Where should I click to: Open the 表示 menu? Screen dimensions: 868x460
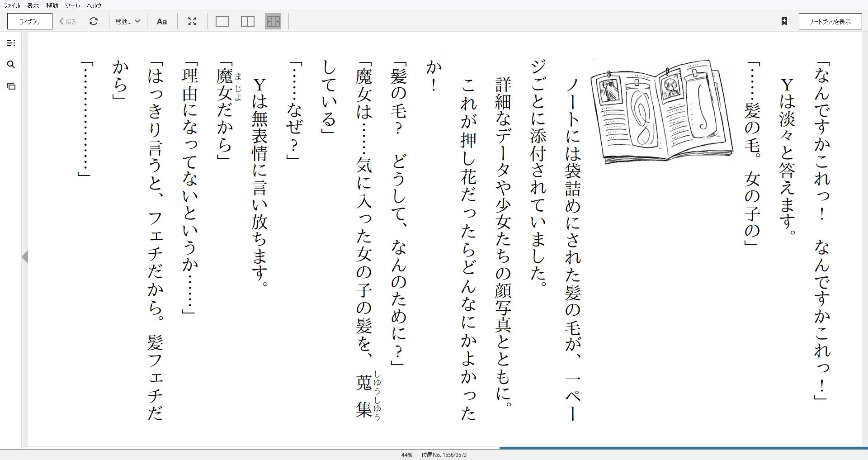click(x=33, y=5)
